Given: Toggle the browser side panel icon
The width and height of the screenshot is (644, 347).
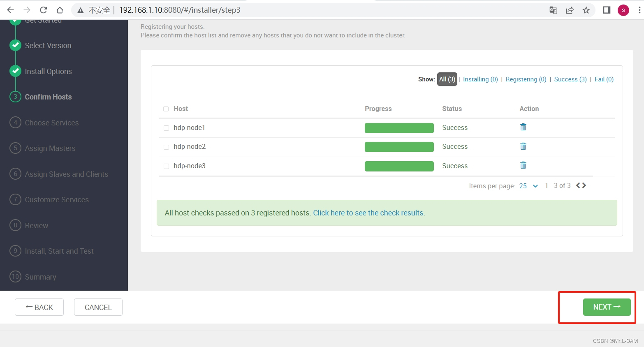Looking at the screenshot, I should pos(607,10).
